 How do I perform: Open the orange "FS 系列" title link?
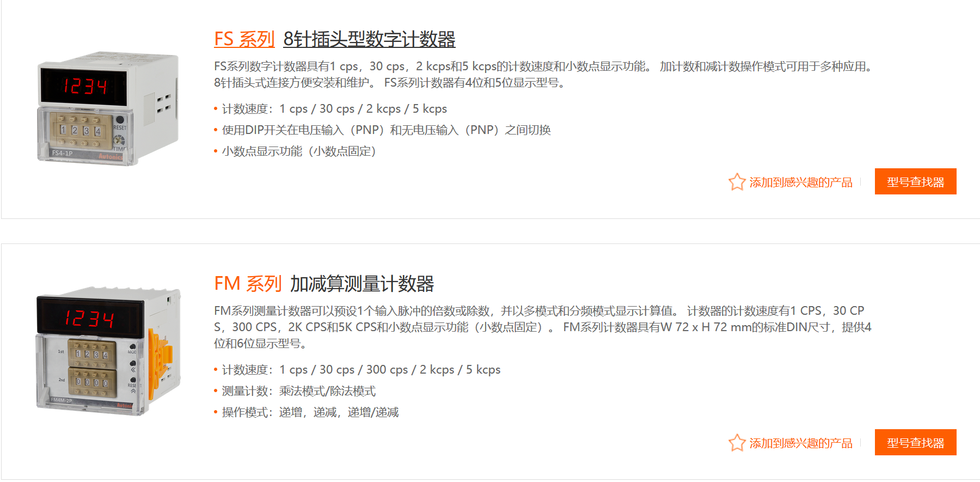coord(244,39)
